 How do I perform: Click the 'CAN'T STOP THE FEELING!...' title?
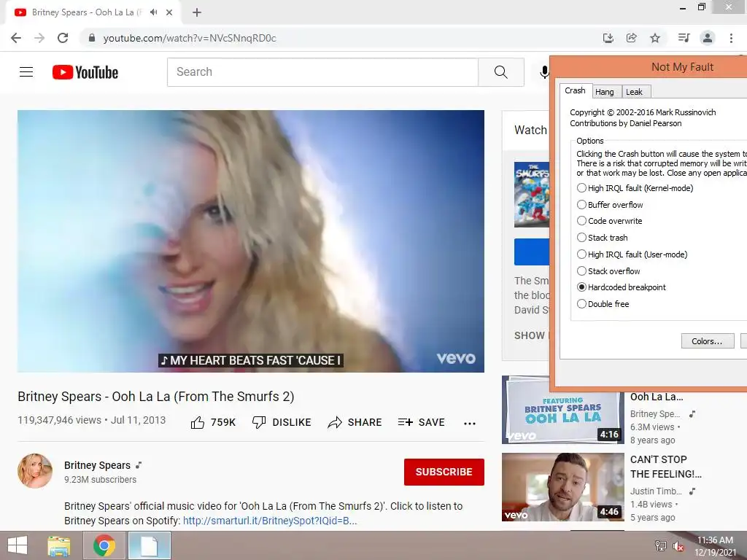(665, 467)
